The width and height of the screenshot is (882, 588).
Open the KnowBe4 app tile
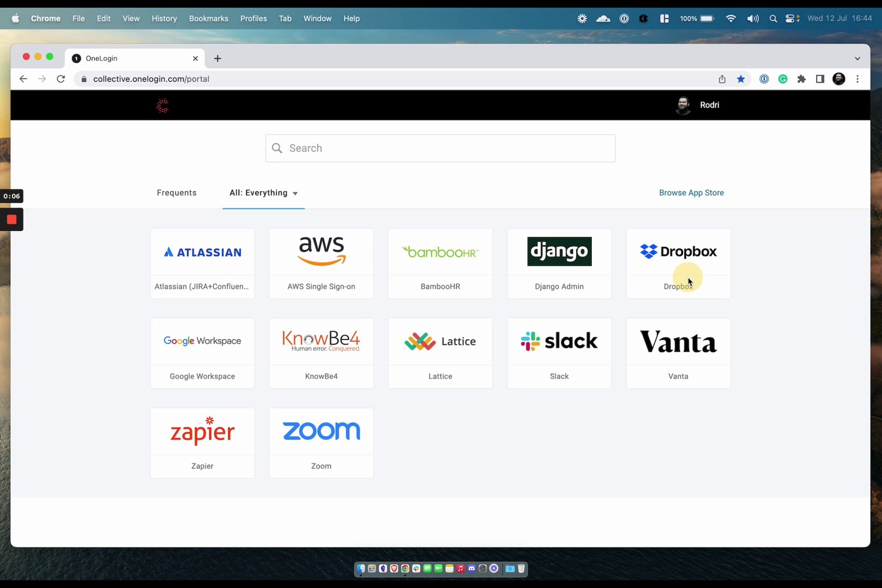click(x=321, y=353)
